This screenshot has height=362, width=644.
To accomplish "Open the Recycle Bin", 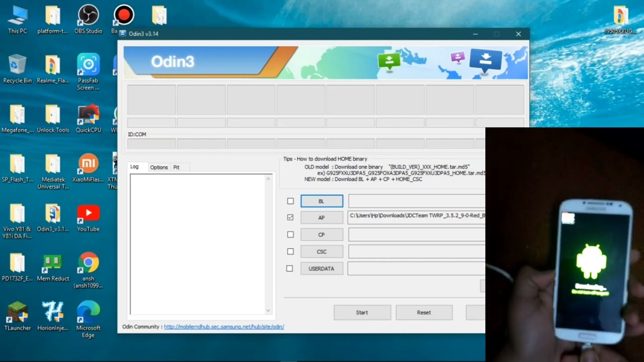I will click(x=17, y=69).
